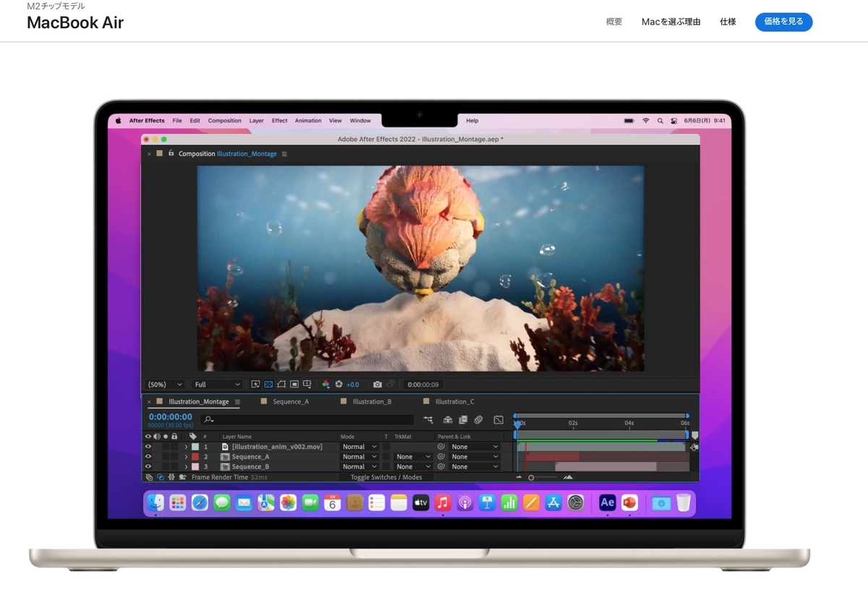Open the 仕様 link
The height and width of the screenshot is (595, 868).
pyautogui.click(x=728, y=22)
